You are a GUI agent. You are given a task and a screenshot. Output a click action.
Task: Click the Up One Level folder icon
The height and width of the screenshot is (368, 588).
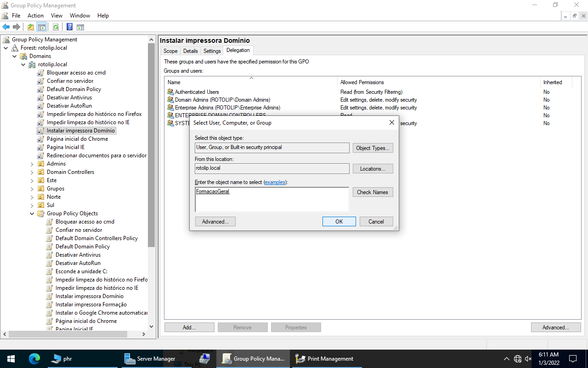[31, 27]
